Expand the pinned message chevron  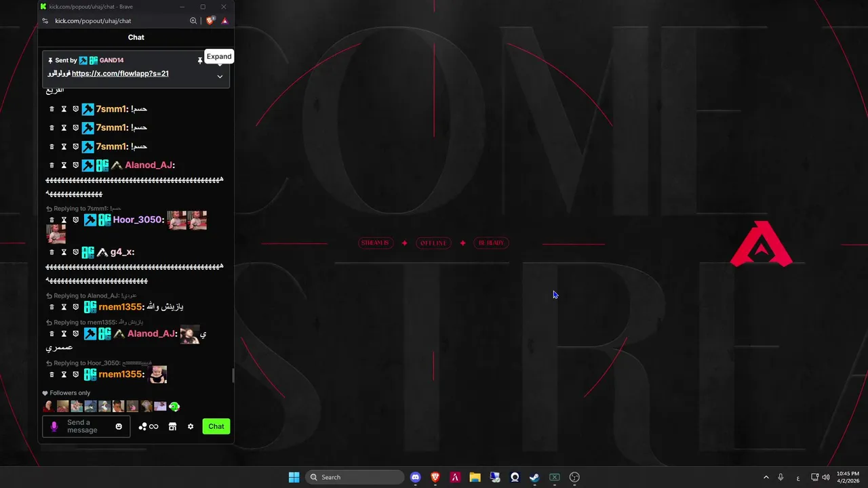pyautogui.click(x=220, y=77)
